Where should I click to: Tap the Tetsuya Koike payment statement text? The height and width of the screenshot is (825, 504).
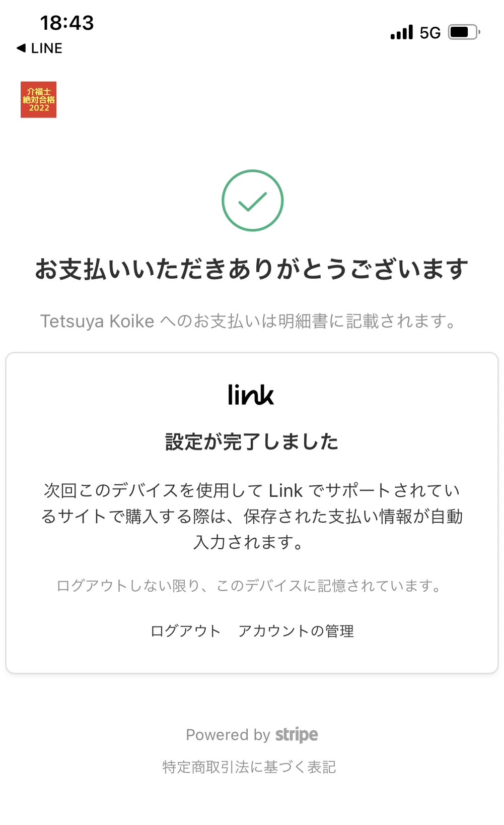[249, 321]
